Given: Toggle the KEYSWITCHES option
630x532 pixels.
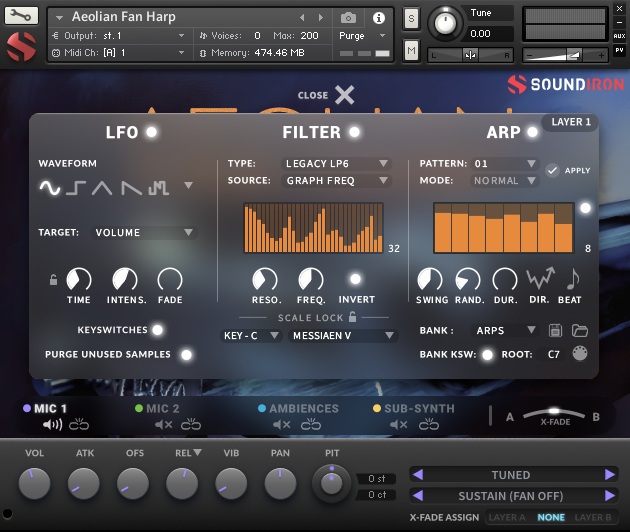Looking at the screenshot, I should point(158,330).
